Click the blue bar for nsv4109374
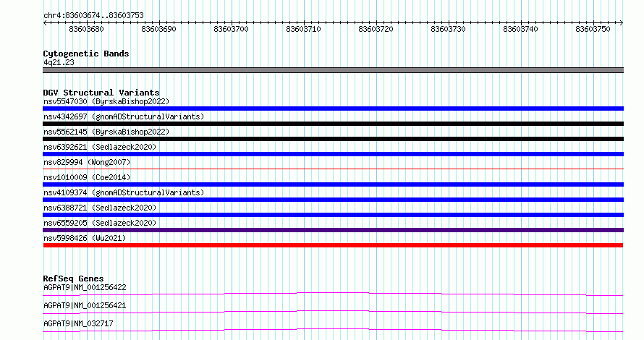 (x=333, y=200)
